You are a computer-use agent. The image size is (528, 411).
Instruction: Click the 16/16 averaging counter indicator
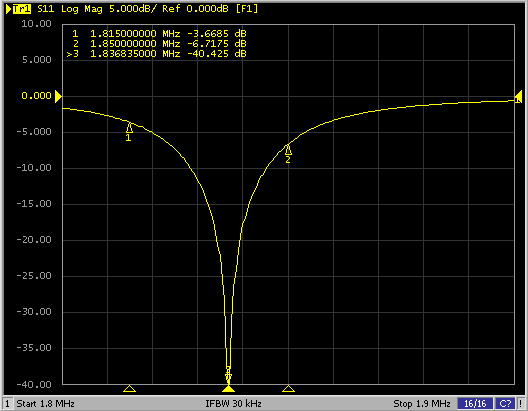point(475,403)
